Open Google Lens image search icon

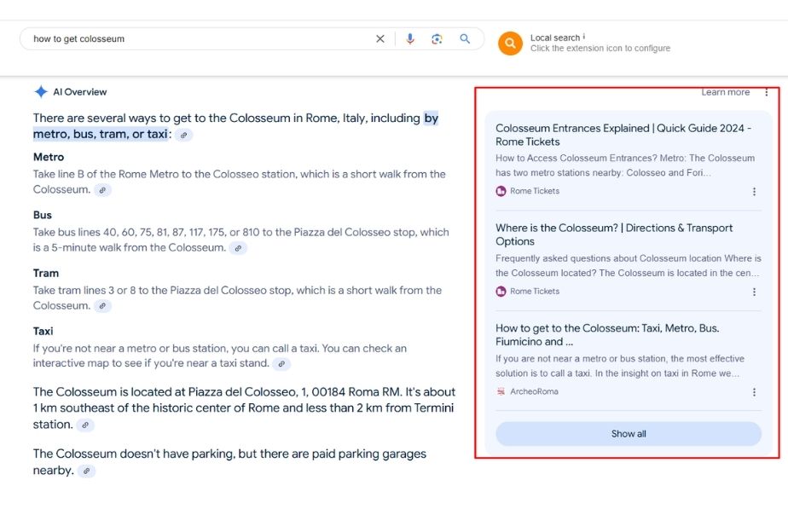click(x=437, y=39)
